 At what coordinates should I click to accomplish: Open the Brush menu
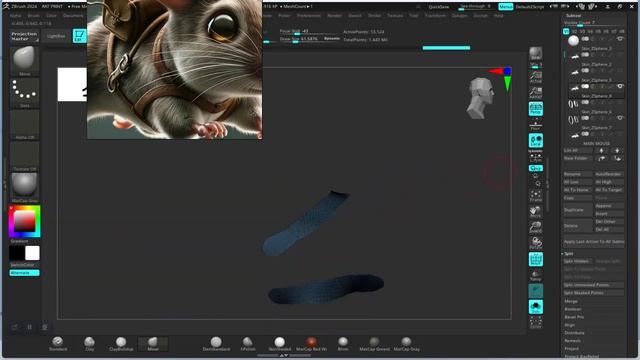[33, 16]
